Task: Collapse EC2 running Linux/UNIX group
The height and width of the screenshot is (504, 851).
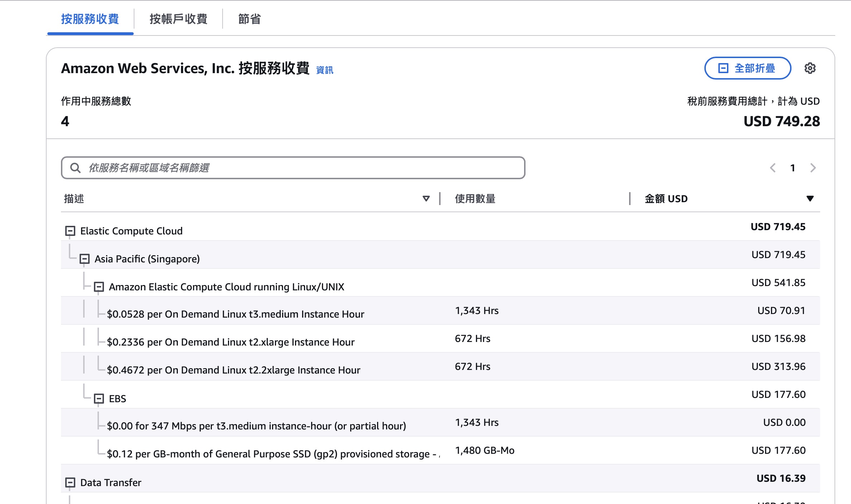Action: [x=99, y=287]
